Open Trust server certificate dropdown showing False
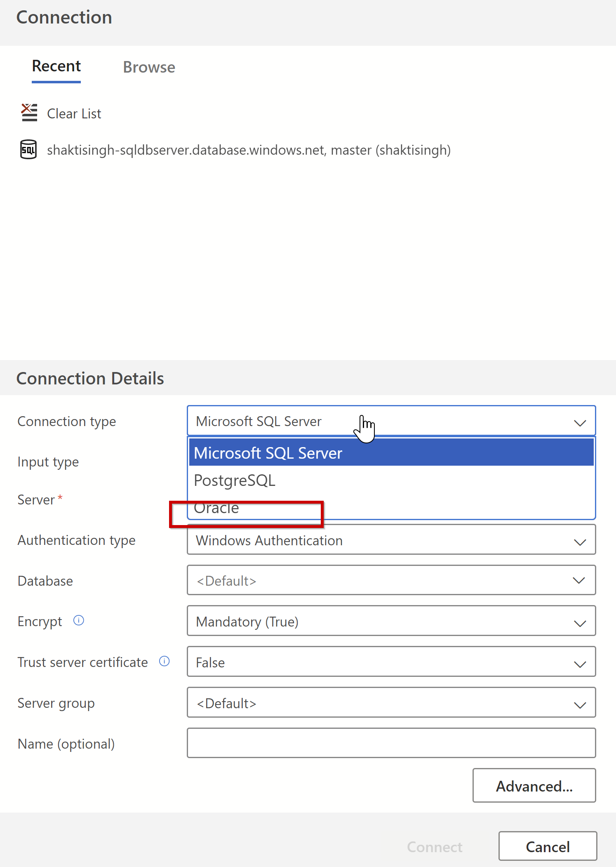The width and height of the screenshot is (616, 867). click(x=391, y=662)
